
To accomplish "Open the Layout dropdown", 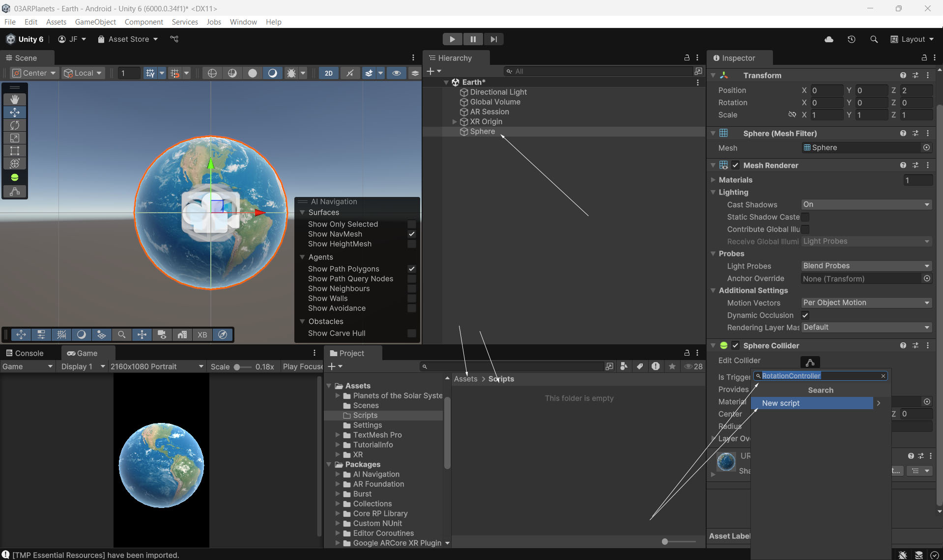I will click(x=912, y=39).
